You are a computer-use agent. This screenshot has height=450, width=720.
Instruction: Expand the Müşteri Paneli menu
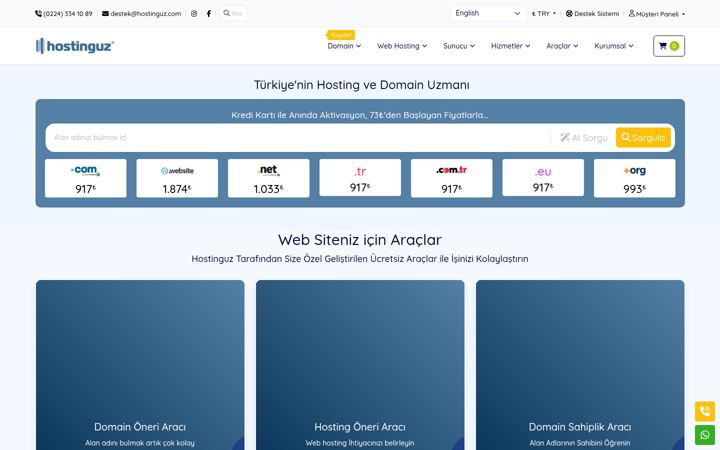(x=657, y=14)
